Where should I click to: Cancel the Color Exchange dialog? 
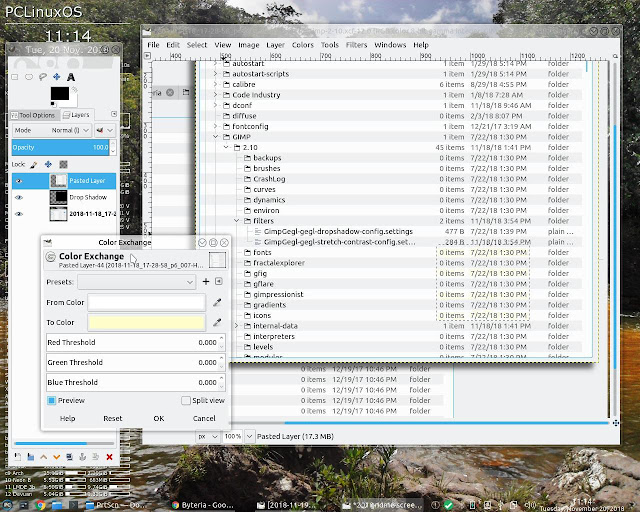(x=204, y=419)
